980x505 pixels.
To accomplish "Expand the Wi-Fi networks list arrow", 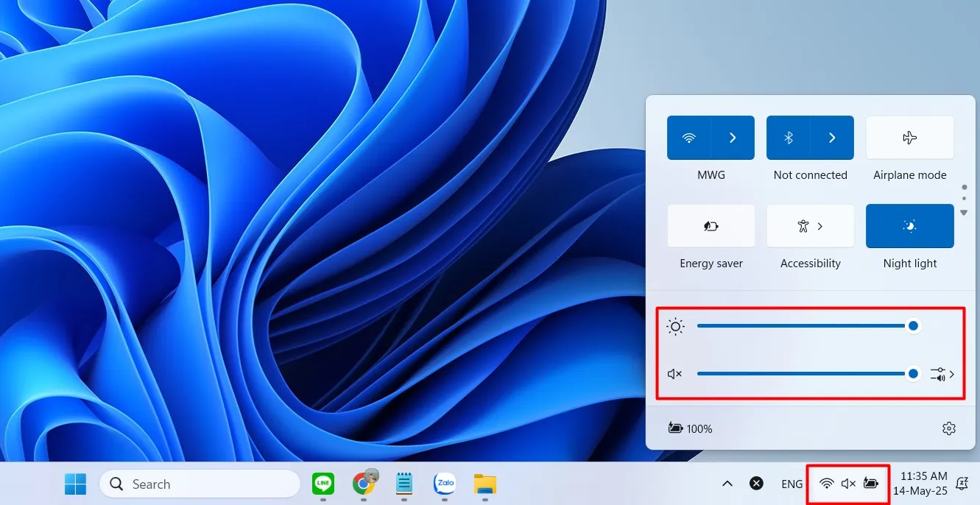I will click(x=732, y=138).
